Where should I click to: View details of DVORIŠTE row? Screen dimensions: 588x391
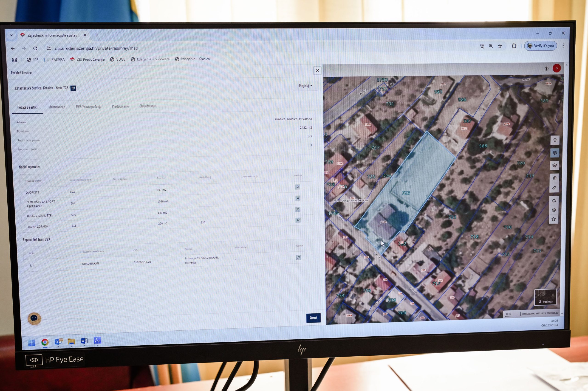pyautogui.click(x=297, y=187)
